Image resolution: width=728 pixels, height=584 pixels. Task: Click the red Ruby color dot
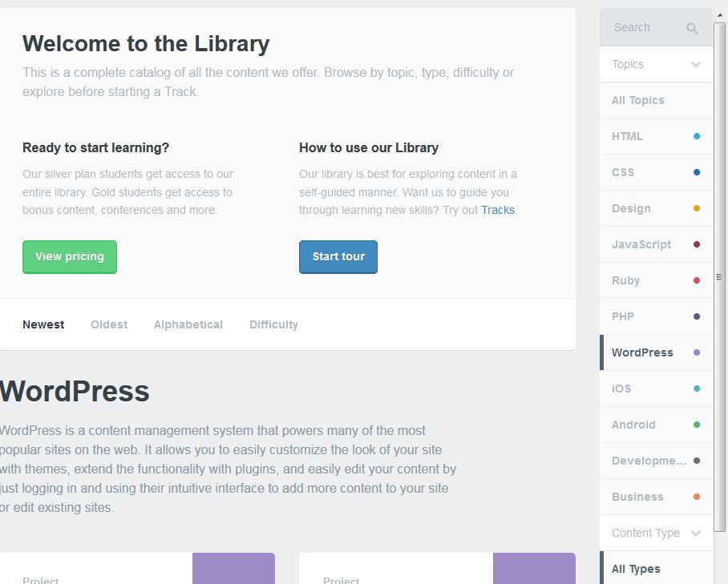(697, 280)
